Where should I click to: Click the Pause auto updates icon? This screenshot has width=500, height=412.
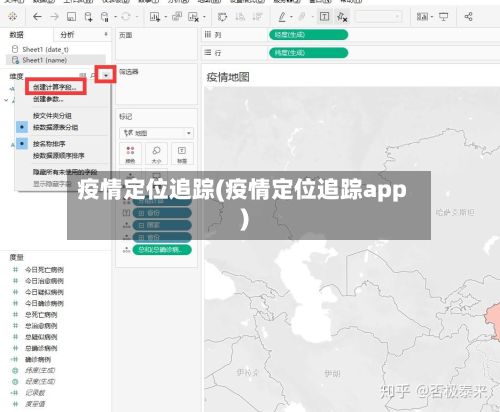tap(105, 17)
